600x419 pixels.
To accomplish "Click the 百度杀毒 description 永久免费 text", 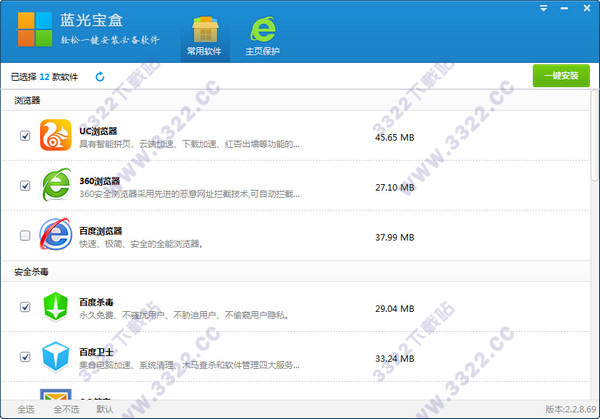I will tap(184, 315).
